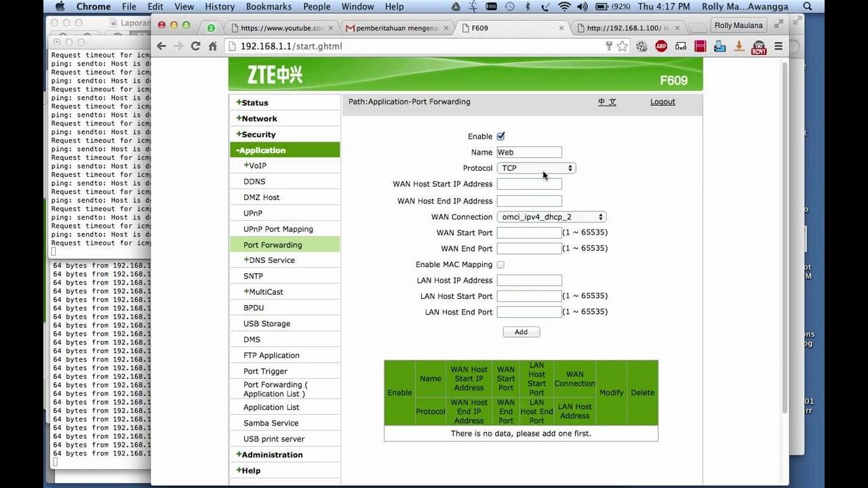The width and height of the screenshot is (868, 488).
Task: Click the Logout link
Action: pyautogui.click(x=663, y=102)
